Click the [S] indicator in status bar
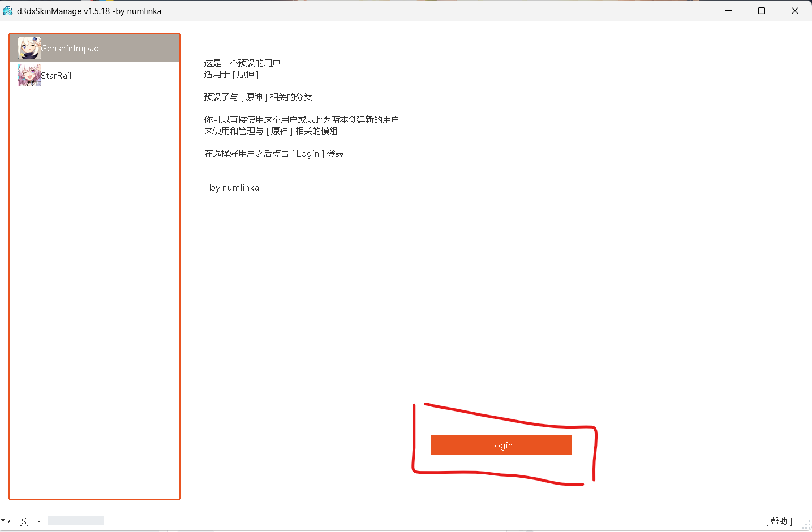 pos(24,521)
